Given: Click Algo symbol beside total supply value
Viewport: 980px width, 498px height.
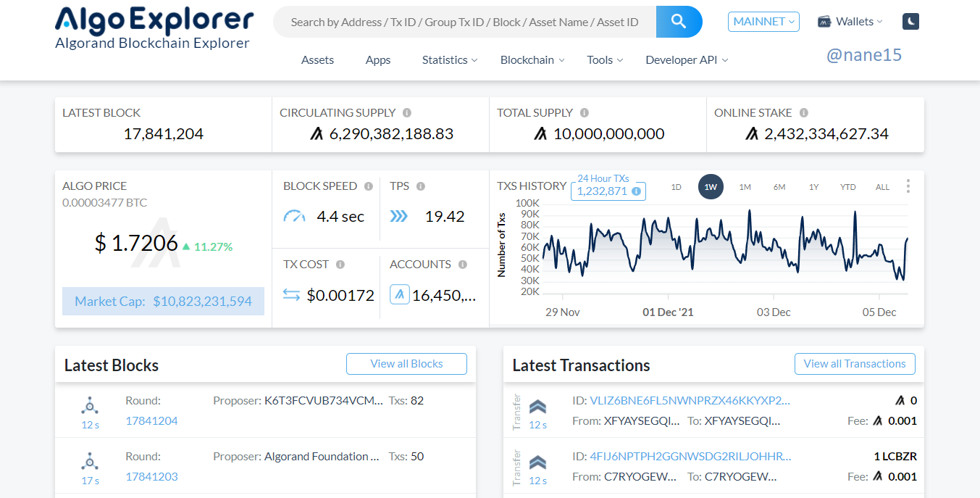Looking at the screenshot, I should [x=540, y=134].
